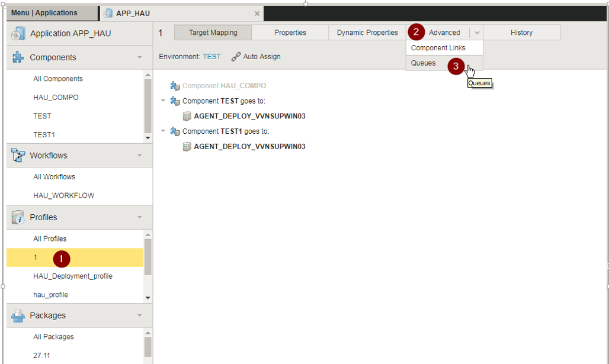The width and height of the screenshot is (609, 364).
Task: Click the component icon beside Component TEST
Action: coord(175,101)
